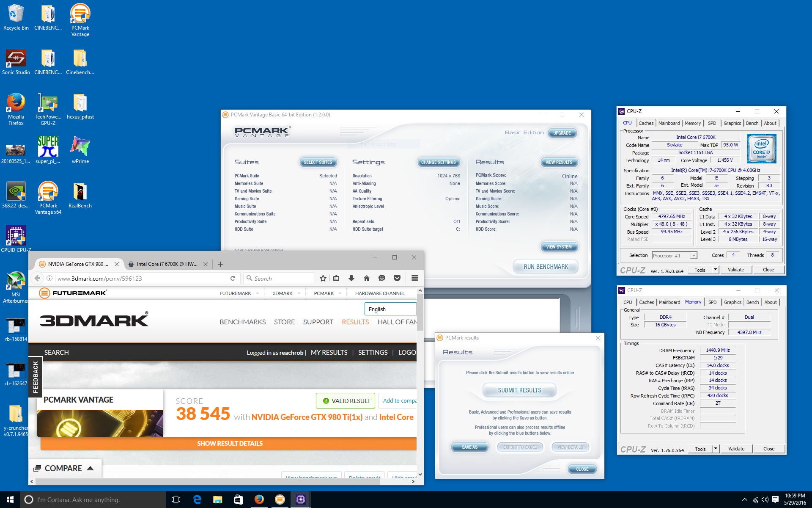Open CPUID CPU-Z desktop shortcut

coord(16,240)
